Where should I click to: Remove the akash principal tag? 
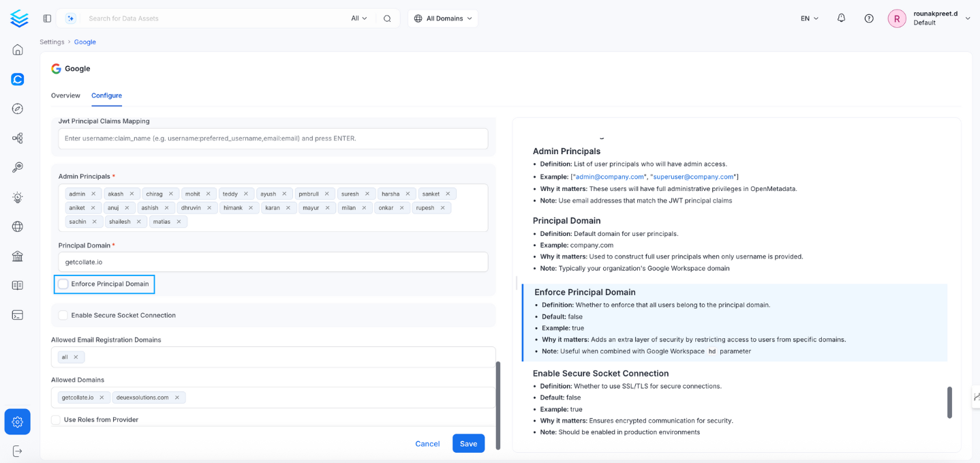132,194
